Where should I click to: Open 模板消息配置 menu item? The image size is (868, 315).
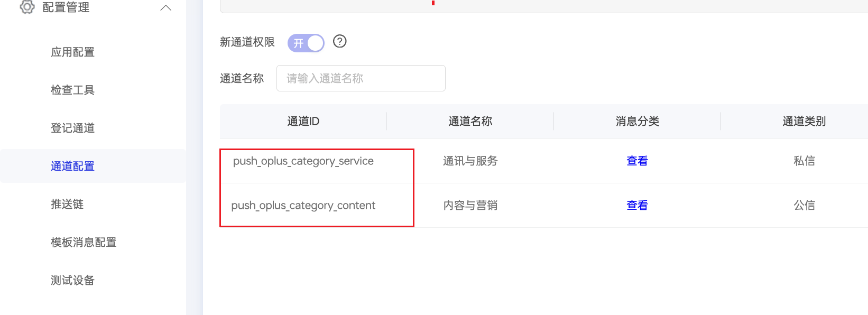(x=84, y=242)
